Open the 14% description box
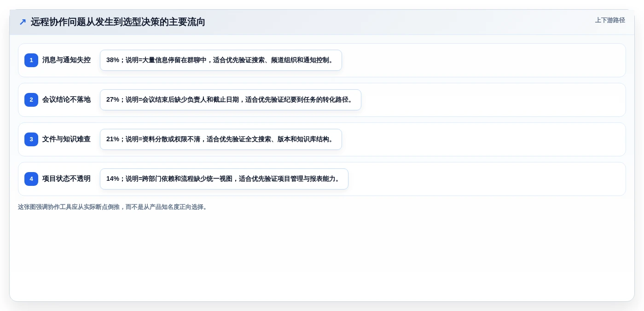 (224, 179)
